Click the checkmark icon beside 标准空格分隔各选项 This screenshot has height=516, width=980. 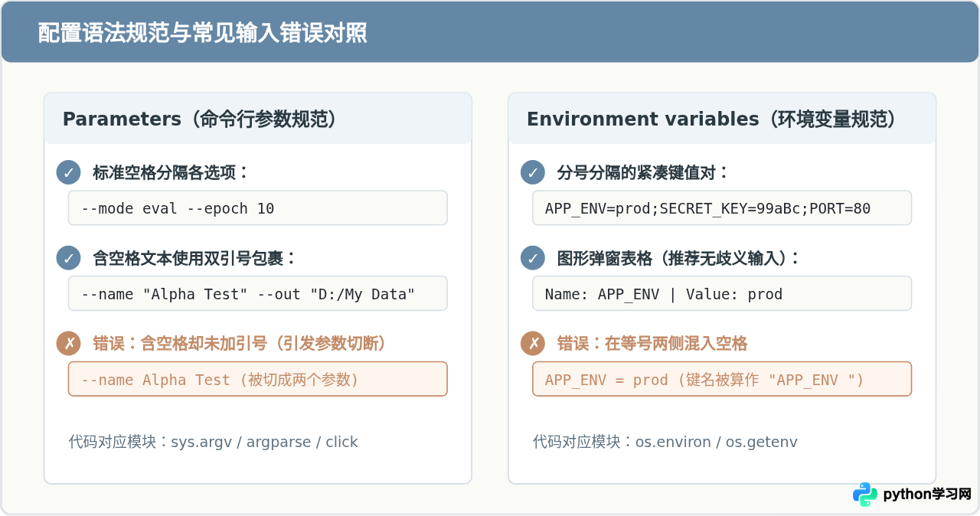click(x=69, y=172)
